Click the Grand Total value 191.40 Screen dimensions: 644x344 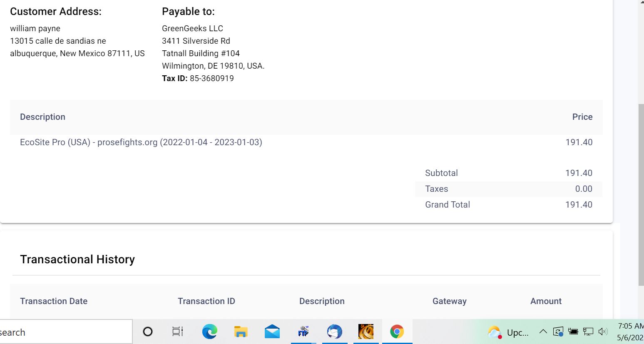[x=579, y=205]
